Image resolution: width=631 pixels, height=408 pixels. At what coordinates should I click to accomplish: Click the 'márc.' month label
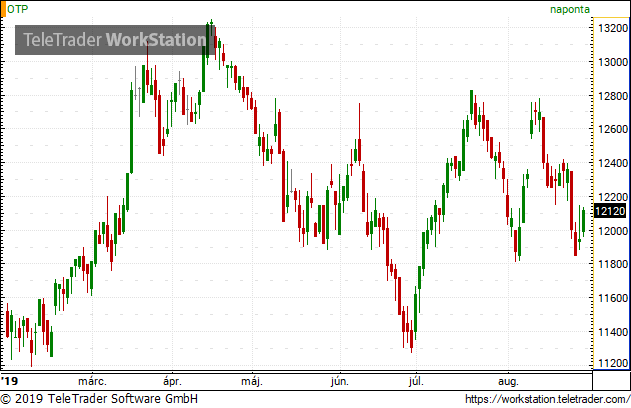[92, 381]
